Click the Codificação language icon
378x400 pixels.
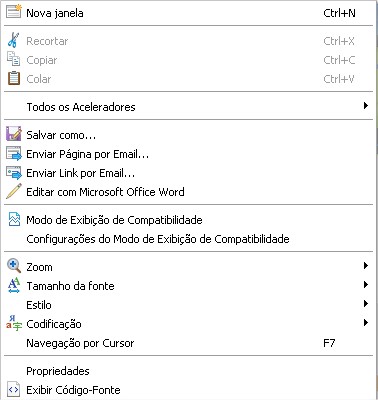pos(14,323)
